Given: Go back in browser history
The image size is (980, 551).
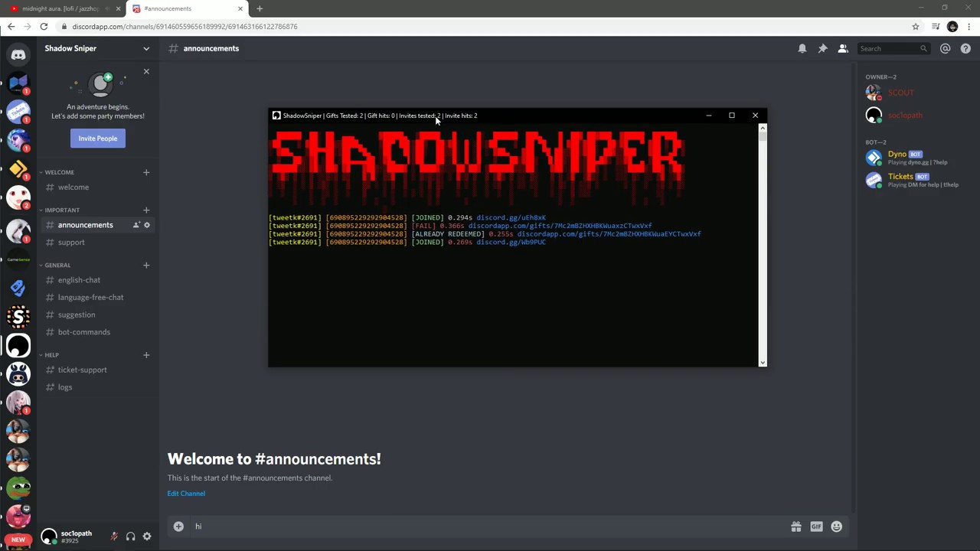Looking at the screenshot, I should coord(11,27).
